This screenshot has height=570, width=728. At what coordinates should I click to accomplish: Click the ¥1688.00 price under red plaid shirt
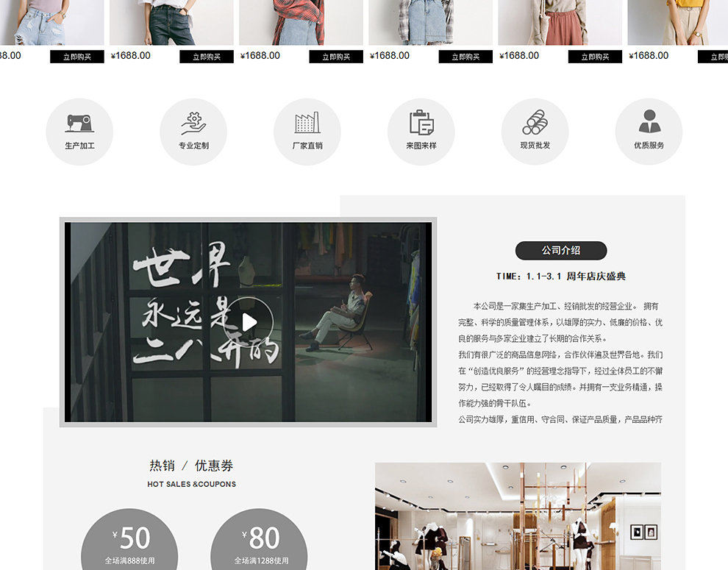[260, 56]
